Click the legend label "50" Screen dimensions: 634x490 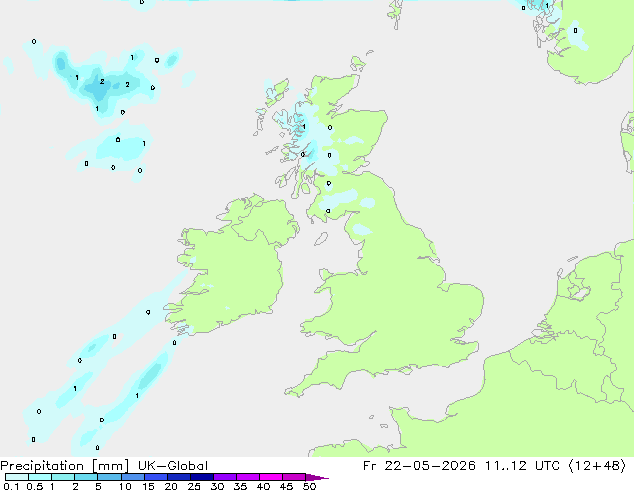tap(309, 486)
